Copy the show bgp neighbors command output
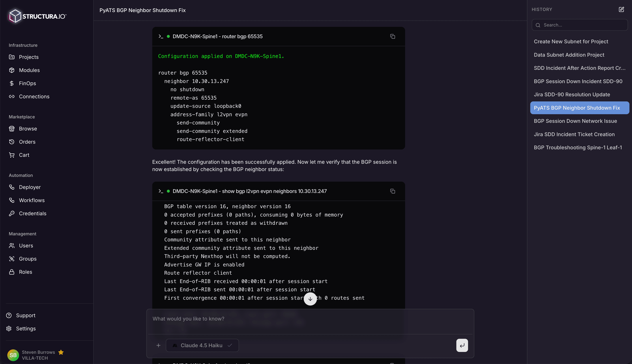Image resolution: width=632 pixels, height=364 pixels. pos(392,191)
